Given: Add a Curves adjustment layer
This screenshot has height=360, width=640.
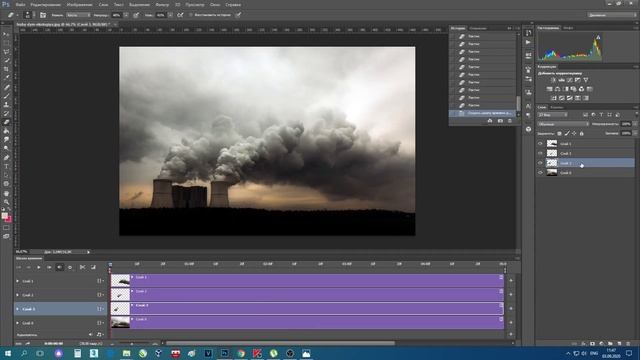Looking at the screenshot, I should (x=569, y=80).
